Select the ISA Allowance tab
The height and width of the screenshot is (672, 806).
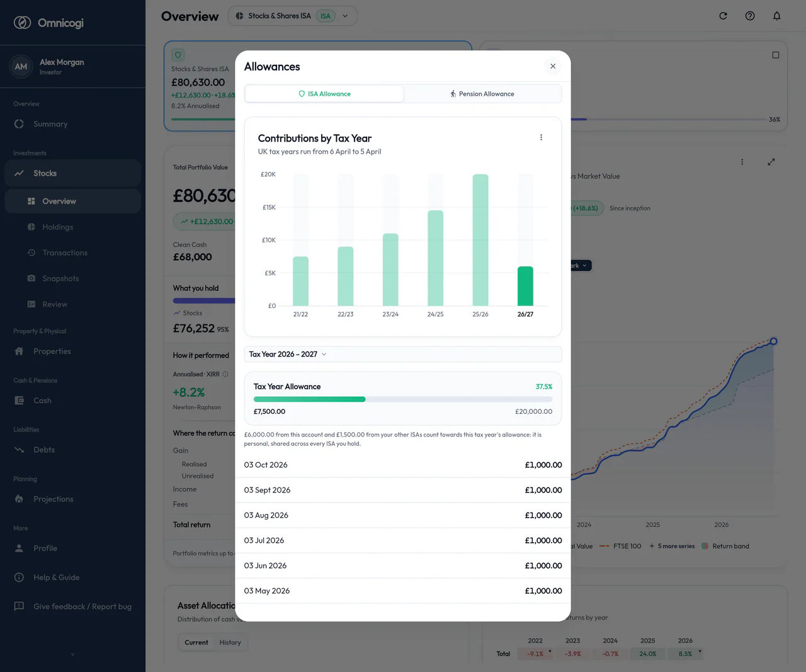(324, 94)
